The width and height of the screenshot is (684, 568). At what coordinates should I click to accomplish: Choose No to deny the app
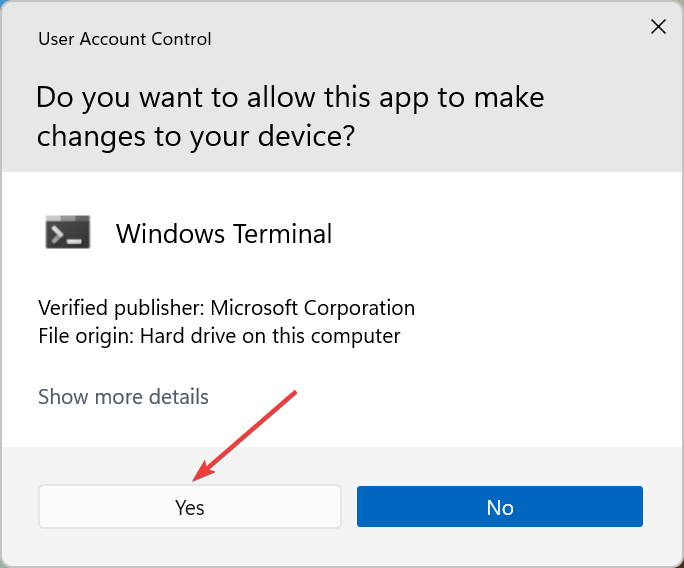(500, 507)
